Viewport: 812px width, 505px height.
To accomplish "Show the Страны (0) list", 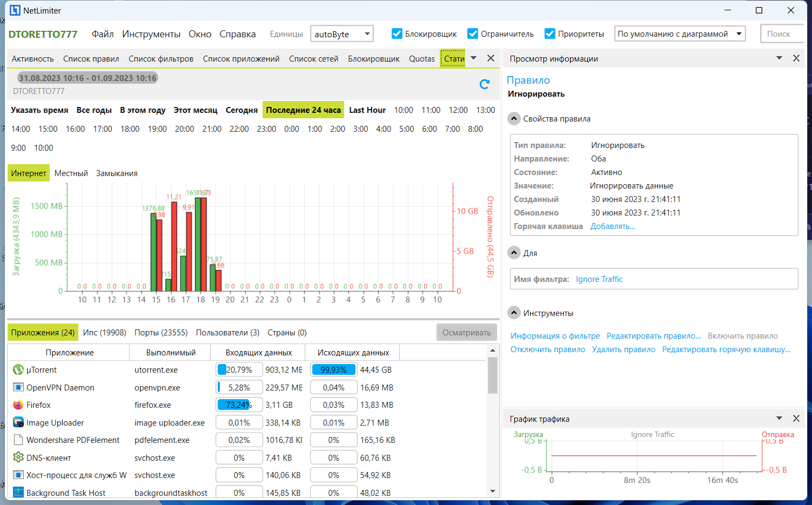I will 287,332.
